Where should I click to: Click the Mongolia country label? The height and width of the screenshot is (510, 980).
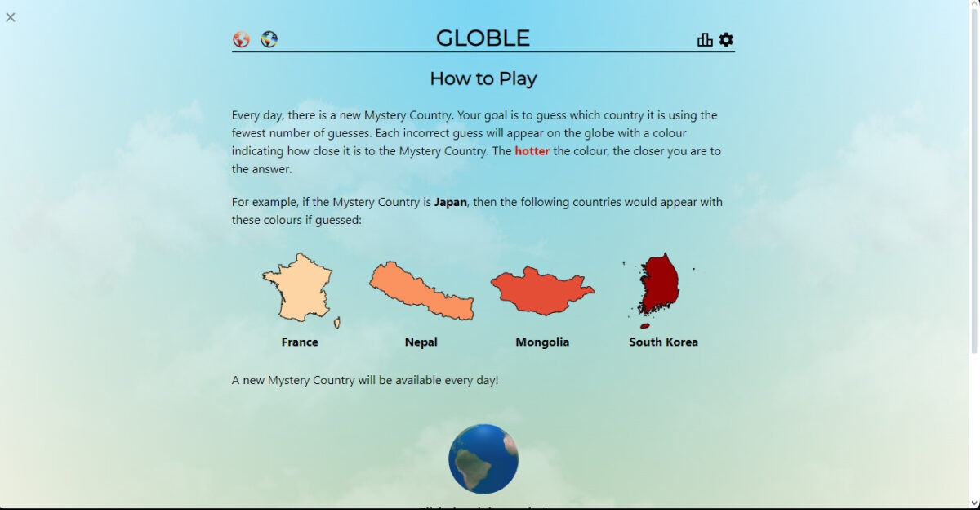542,342
